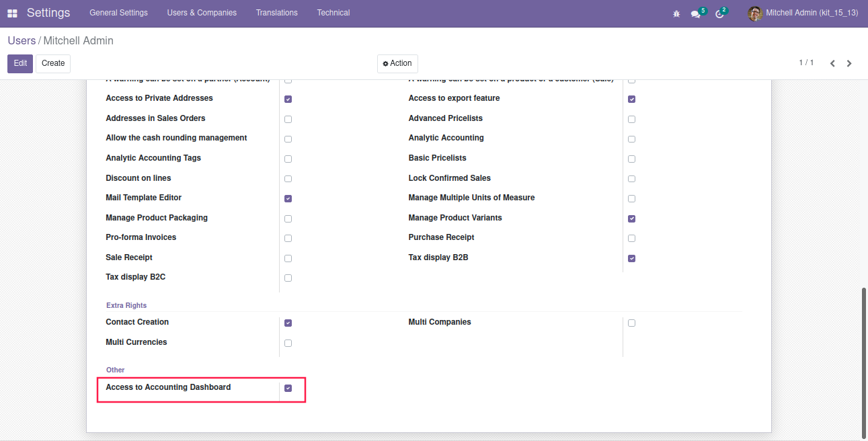The image size is (868, 441).
Task: Click the Users breadcrumb link
Action: click(x=22, y=40)
